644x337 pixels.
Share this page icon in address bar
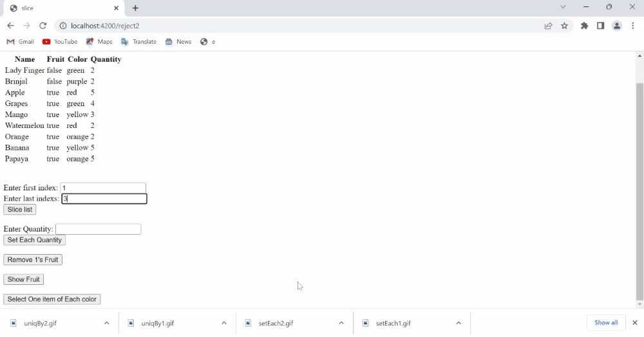click(548, 26)
